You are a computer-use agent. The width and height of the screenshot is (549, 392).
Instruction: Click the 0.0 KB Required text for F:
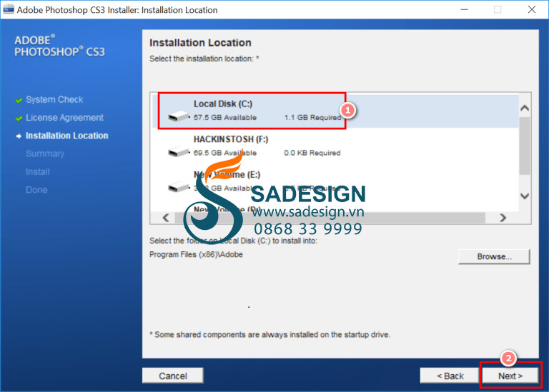(x=312, y=153)
